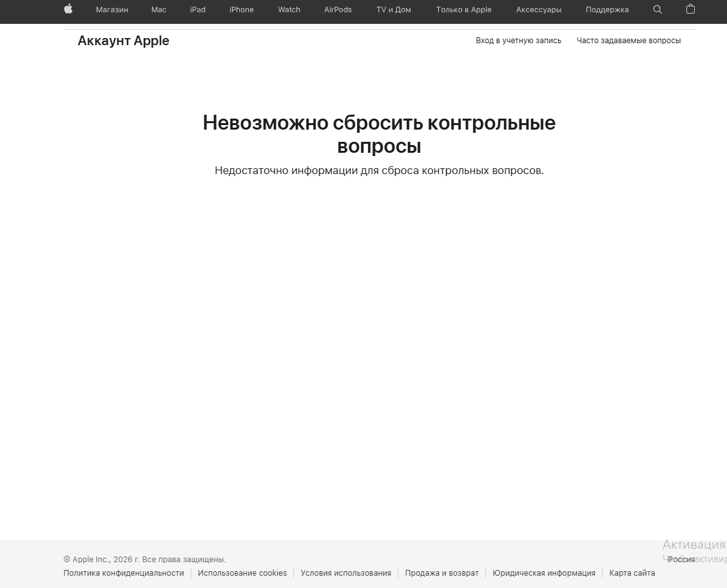Open the shopping bag icon
Image resolution: width=727 pixels, height=588 pixels.
pyautogui.click(x=690, y=10)
